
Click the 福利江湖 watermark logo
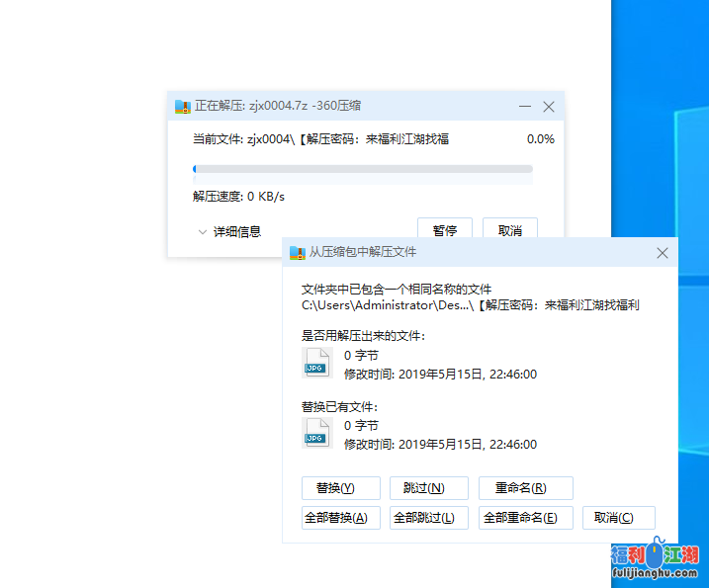click(x=654, y=562)
